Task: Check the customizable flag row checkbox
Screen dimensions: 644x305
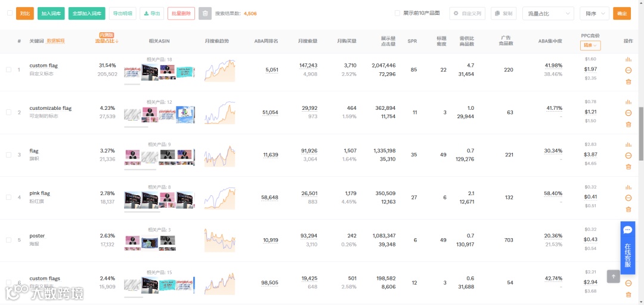Action: point(8,112)
